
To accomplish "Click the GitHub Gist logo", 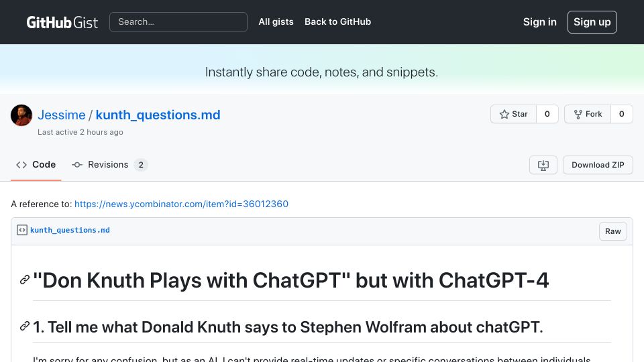I will (62, 22).
